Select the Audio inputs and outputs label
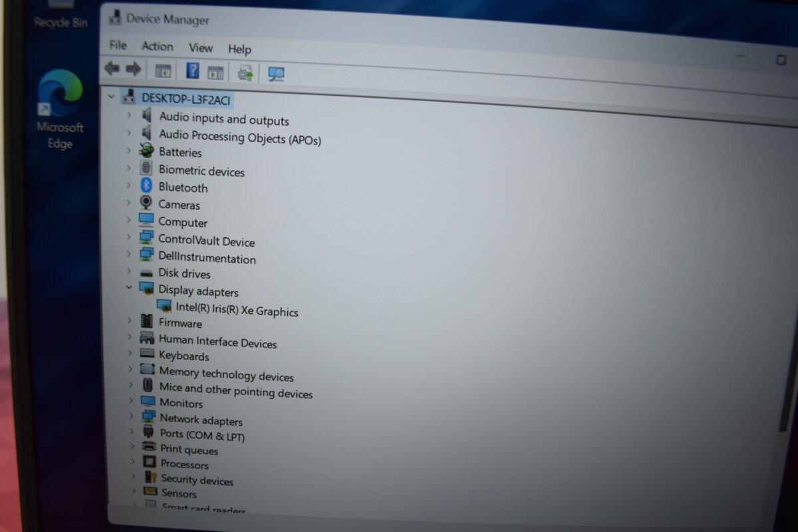Image resolution: width=798 pixels, height=532 pixels. point(224,119)
